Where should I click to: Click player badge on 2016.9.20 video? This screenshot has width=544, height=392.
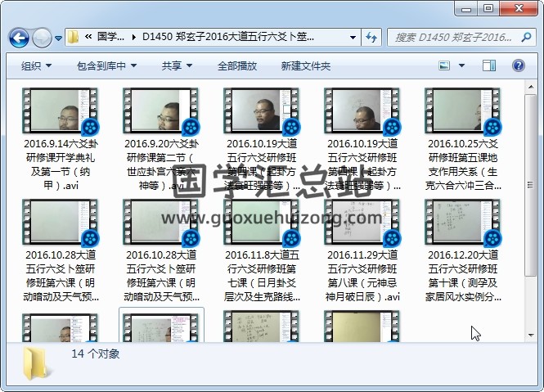pyautogui.click(x=191, y=127)
